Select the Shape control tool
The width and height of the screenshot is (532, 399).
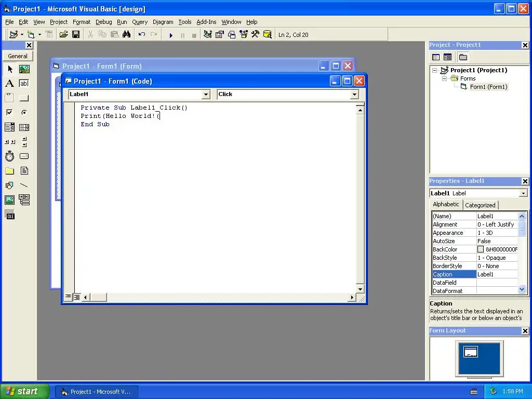point(10,185)
